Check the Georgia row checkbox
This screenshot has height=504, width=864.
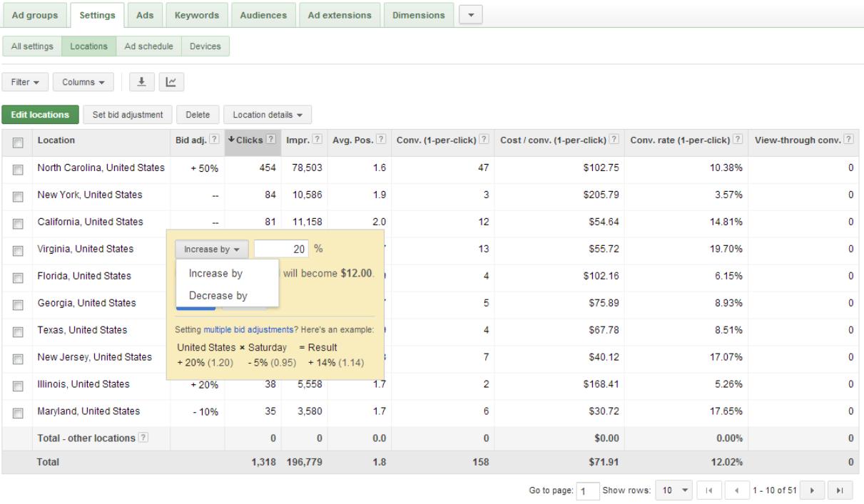[16, 304]
